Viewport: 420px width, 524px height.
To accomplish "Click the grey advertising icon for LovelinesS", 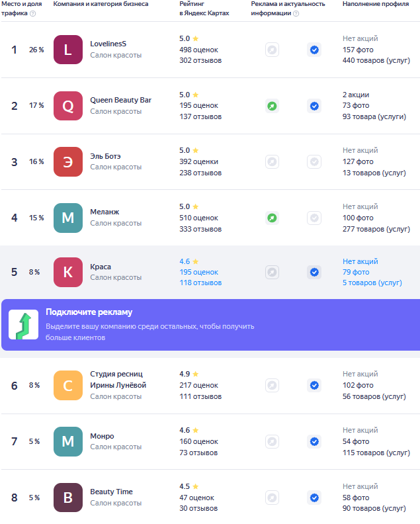I will 272,50.
